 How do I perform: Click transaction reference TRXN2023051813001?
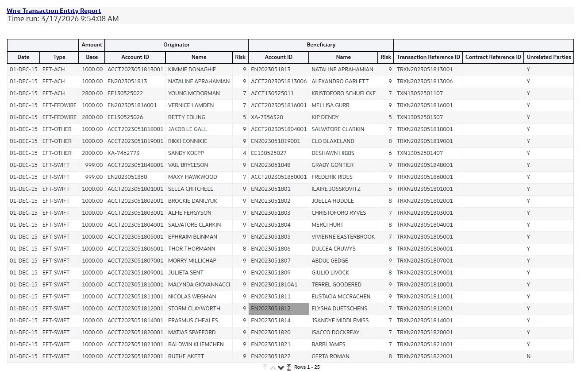(x=425, y=69)
